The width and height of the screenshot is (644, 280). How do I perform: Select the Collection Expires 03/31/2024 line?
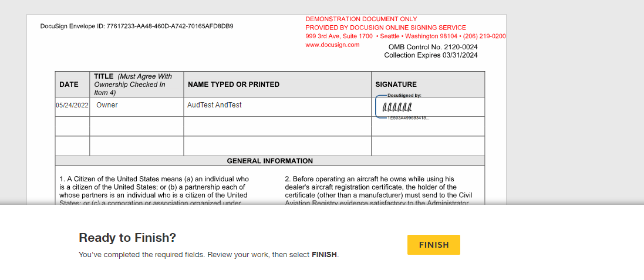point(431,55)
